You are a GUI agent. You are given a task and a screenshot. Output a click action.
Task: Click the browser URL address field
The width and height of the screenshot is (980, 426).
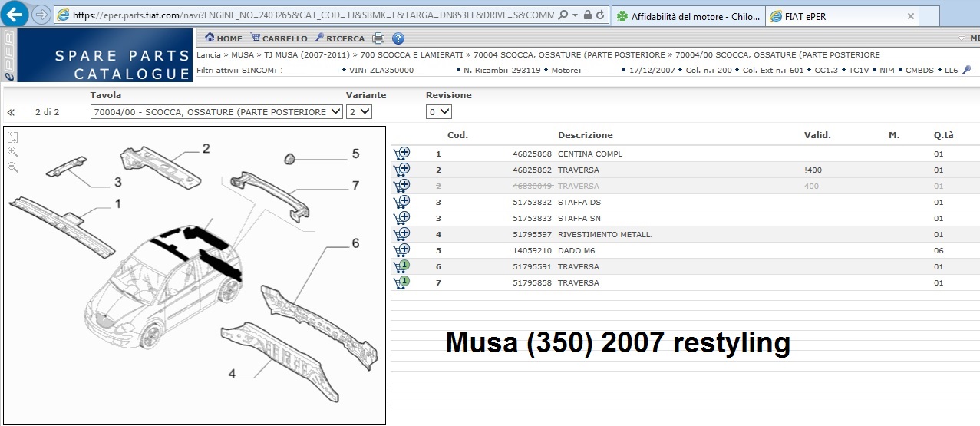pos(313,15)
